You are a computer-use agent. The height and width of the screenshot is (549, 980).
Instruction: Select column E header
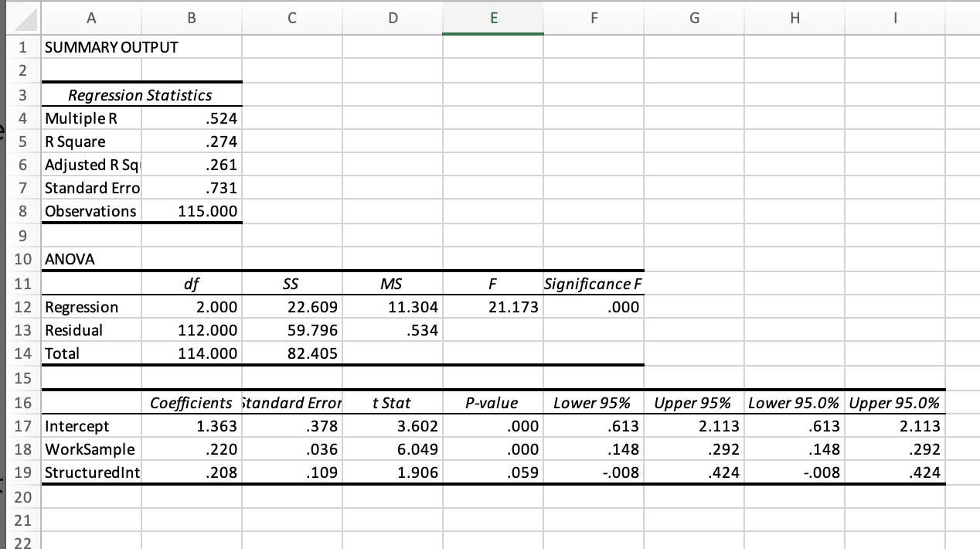[492, 17]
